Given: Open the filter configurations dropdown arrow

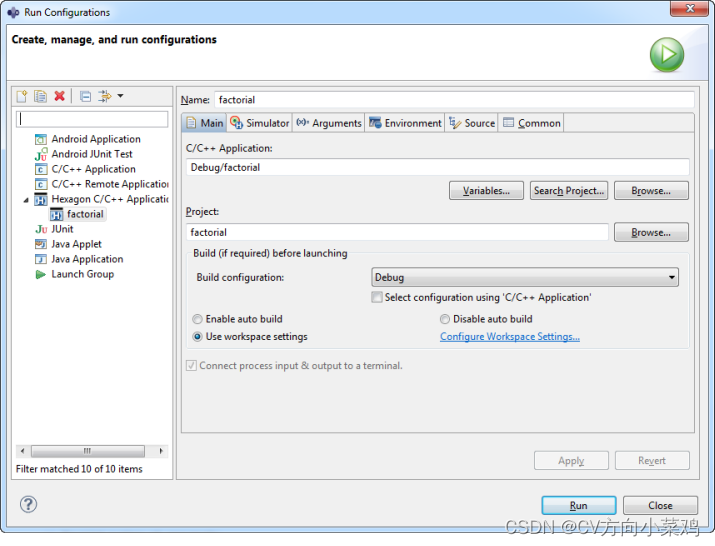Looking at the screenshot, I should tap(120, 96).
